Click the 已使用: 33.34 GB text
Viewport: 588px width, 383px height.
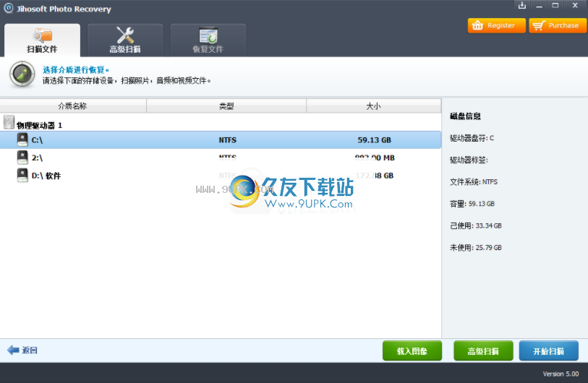pos(475,225)
